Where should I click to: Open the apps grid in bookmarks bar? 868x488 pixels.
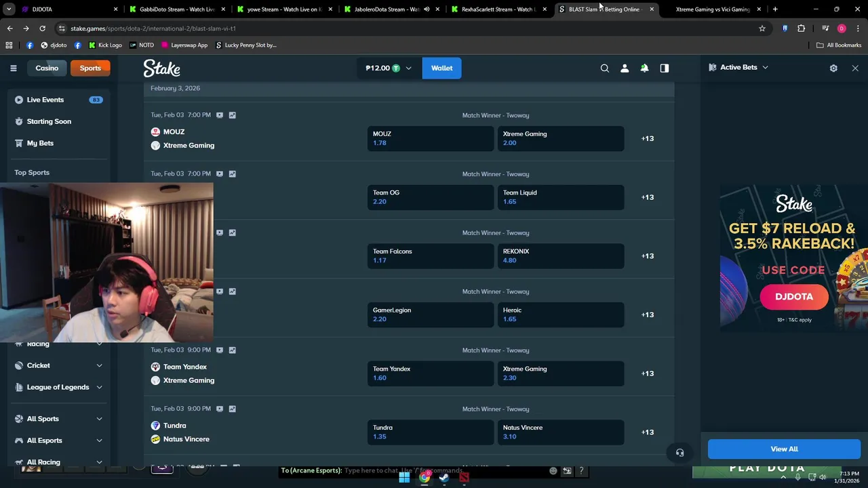[x=9, y=45]
